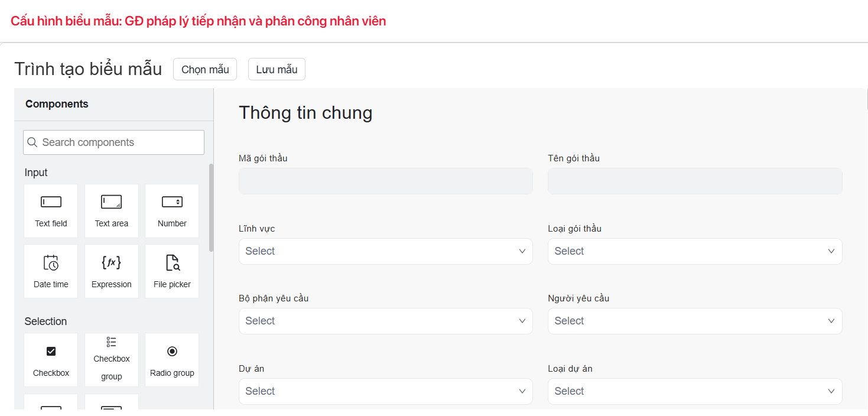Open the Dự án dropdown
This screenshot has height=416, width=868.
[385, 391]
